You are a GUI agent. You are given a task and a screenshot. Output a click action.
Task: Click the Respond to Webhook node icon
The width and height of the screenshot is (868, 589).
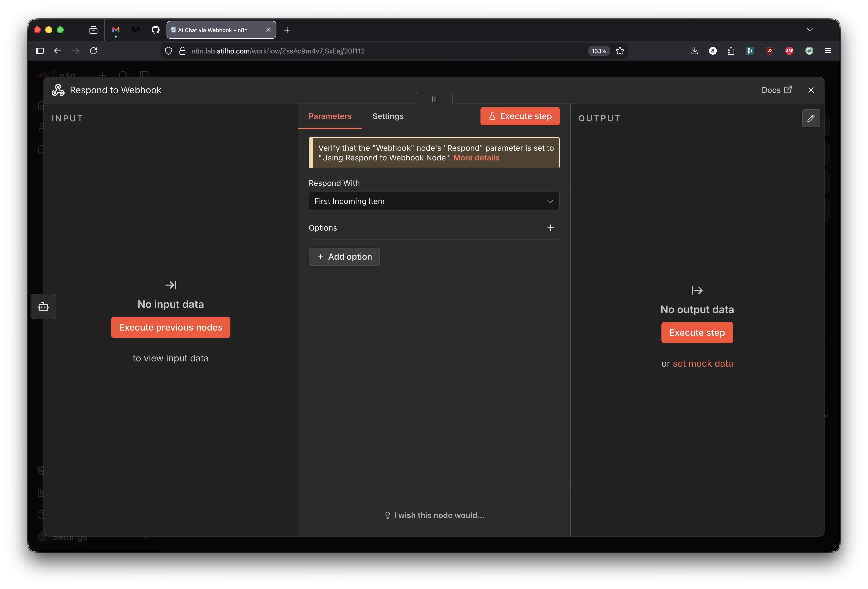58,90
